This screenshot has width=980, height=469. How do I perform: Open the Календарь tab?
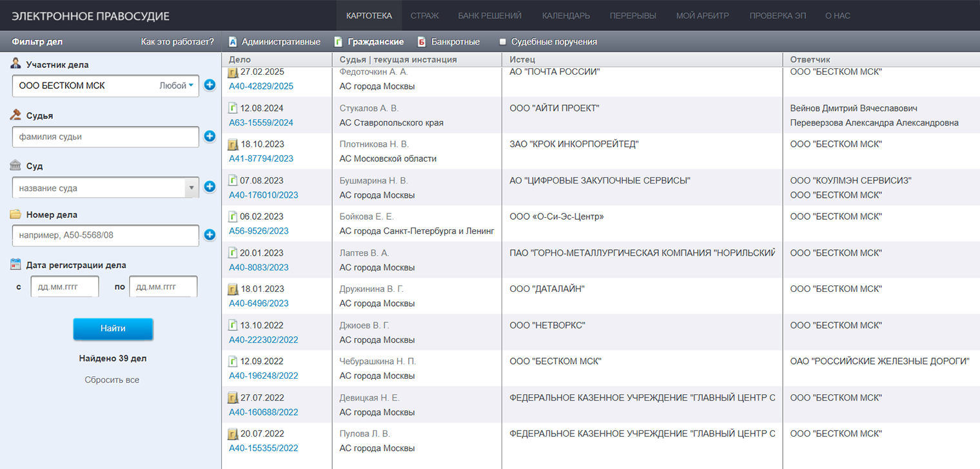pos(565,15)
